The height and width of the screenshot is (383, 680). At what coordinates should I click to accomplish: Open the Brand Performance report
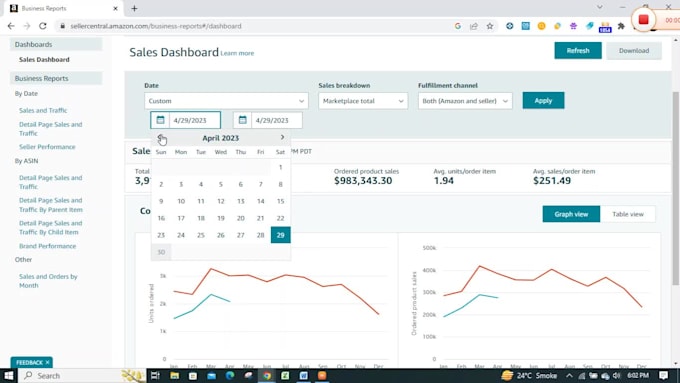point(47,246)
